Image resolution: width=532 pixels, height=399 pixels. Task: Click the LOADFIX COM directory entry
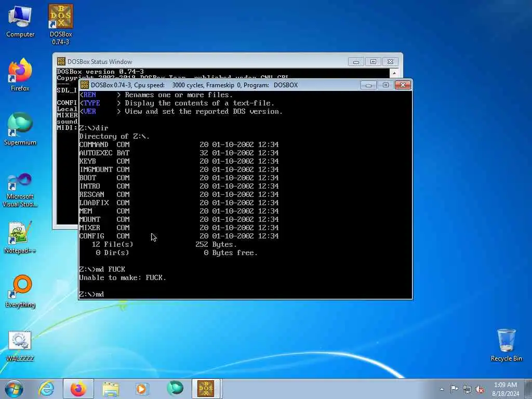179,203
